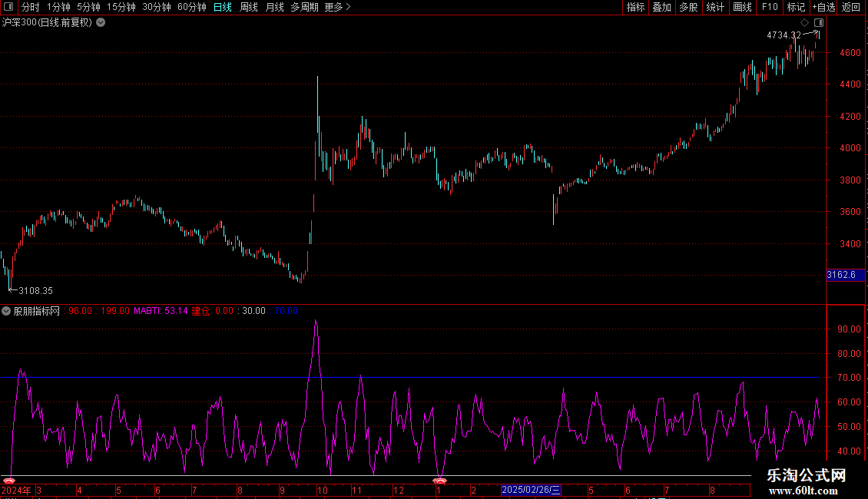Switch to 月线 monthly chart
Screen dimensions: 868x499
(274, 7)
